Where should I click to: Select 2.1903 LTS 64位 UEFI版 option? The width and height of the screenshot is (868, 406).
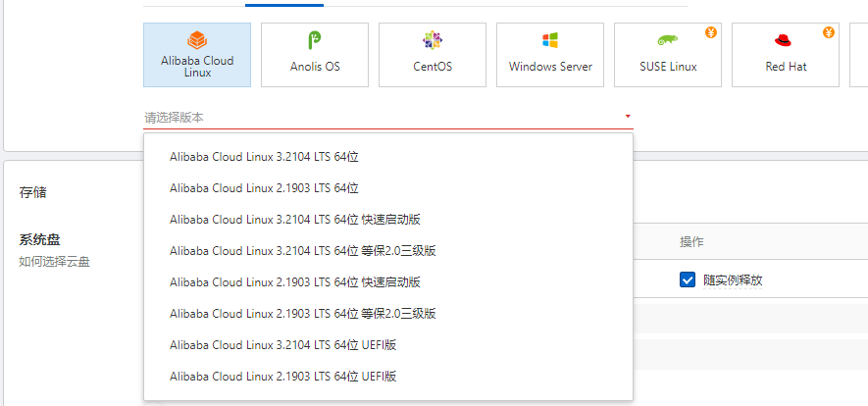click(x=282, y=376)
